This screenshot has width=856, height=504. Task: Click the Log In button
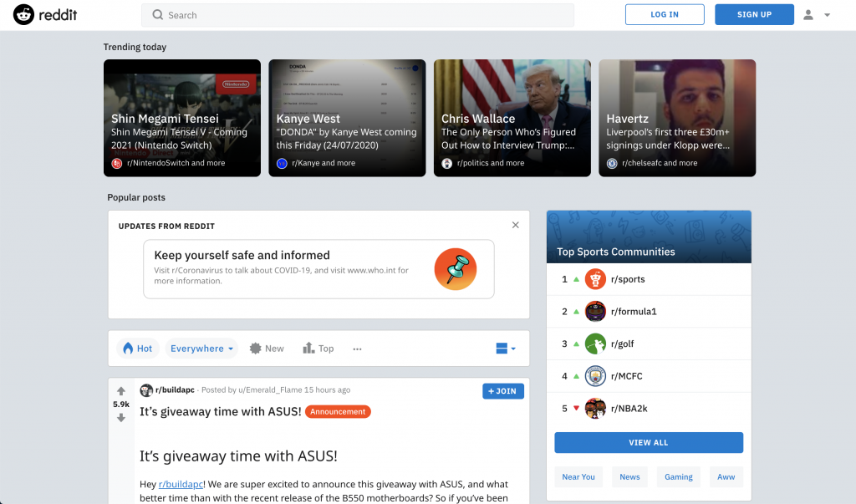tap(665, 15)
